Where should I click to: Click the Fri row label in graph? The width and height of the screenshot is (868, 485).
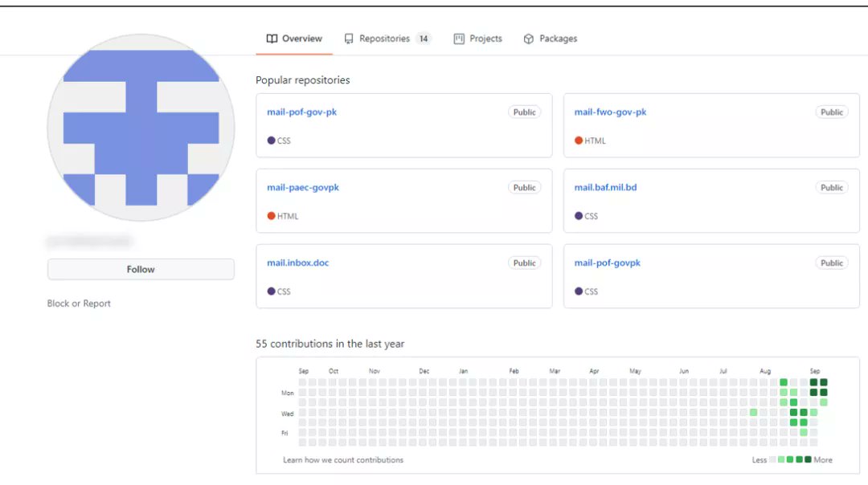[285, 433]
